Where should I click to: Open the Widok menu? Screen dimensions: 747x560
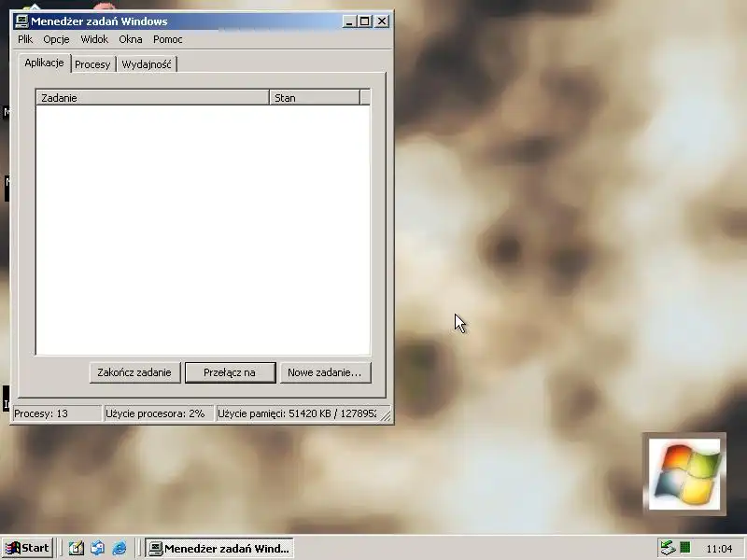point(94,39)
